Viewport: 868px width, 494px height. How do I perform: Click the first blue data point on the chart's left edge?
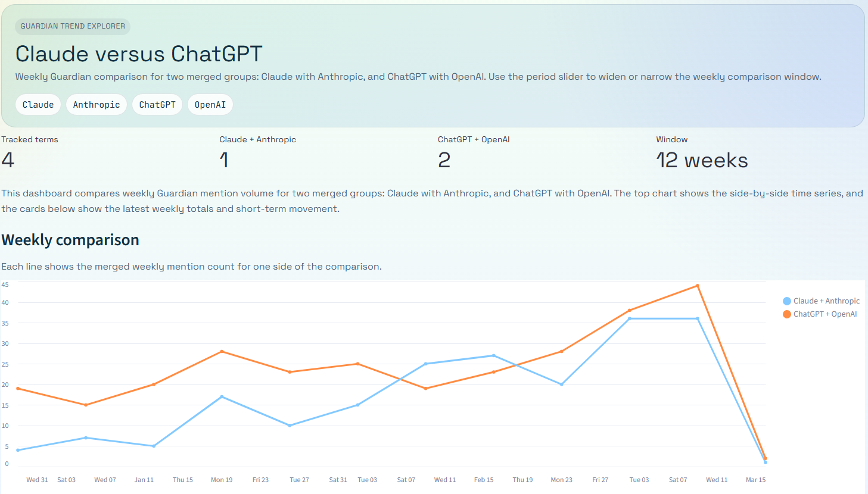tap(18, 450)
